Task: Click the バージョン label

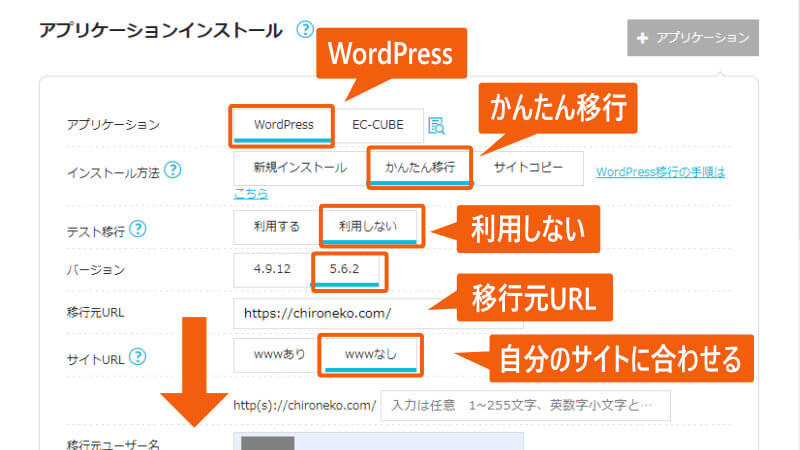Action: pos(96,269)
